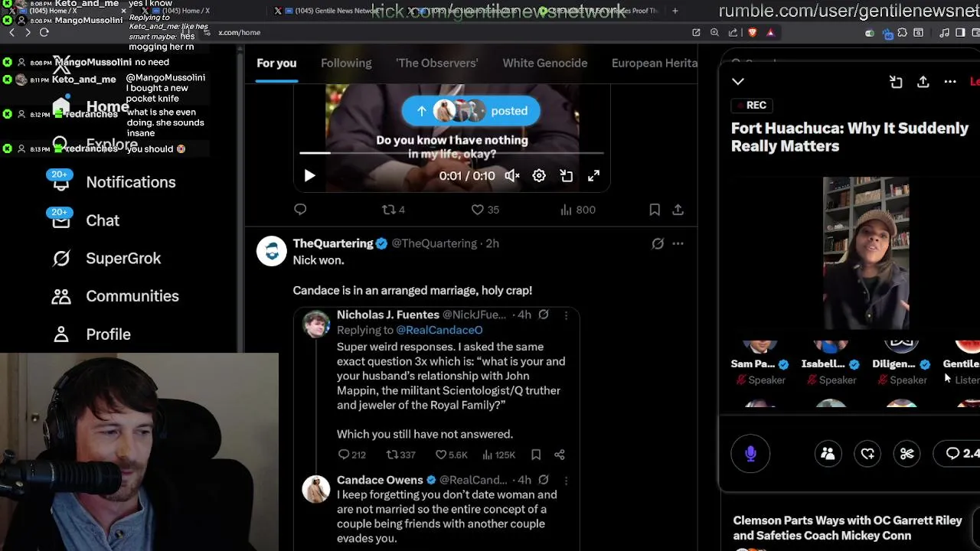
Task: Send a heart reaction in the Space
Action: pyautogui.click(x=867, y=454)
